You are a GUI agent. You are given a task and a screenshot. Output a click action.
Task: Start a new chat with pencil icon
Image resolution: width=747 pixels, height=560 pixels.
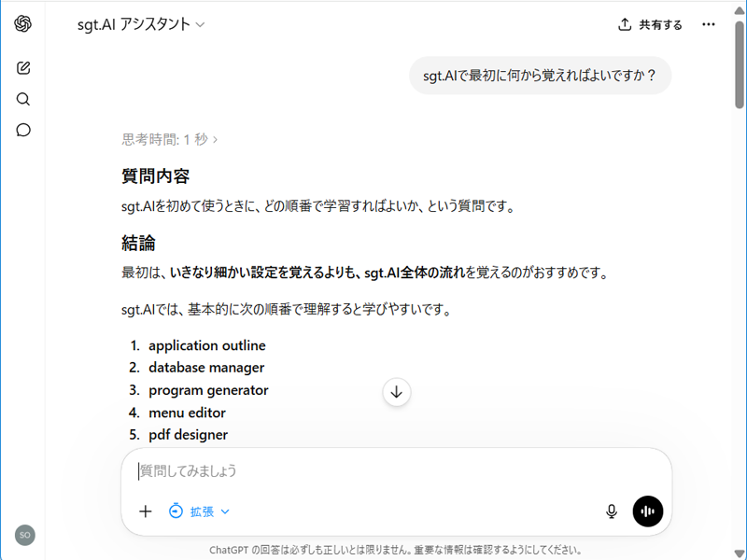(x=23, y=68)
